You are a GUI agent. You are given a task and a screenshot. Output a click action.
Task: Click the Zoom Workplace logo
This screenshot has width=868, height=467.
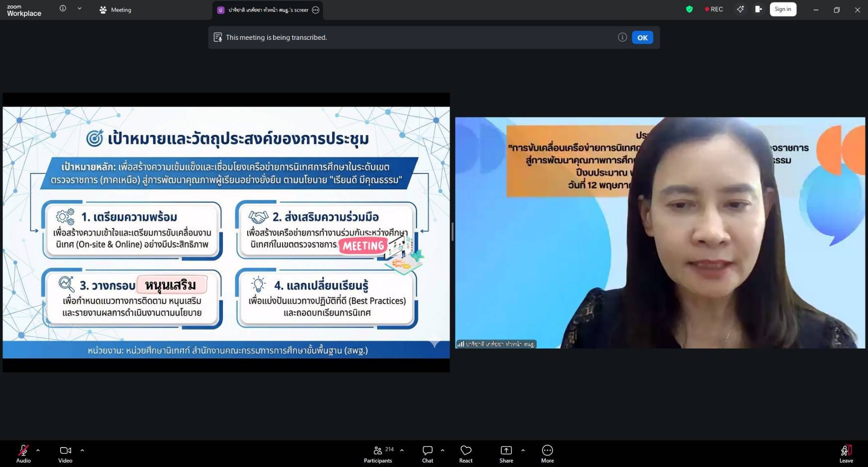24,10
